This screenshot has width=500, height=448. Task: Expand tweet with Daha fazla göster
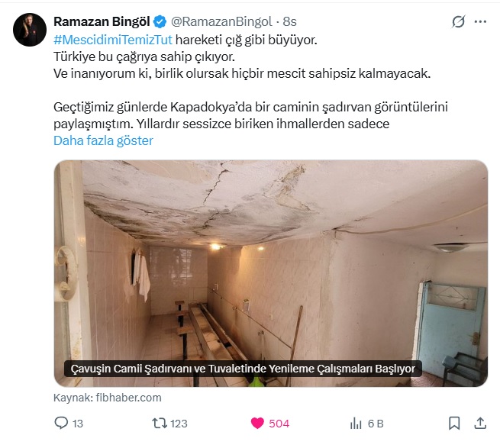click(103, 140)
